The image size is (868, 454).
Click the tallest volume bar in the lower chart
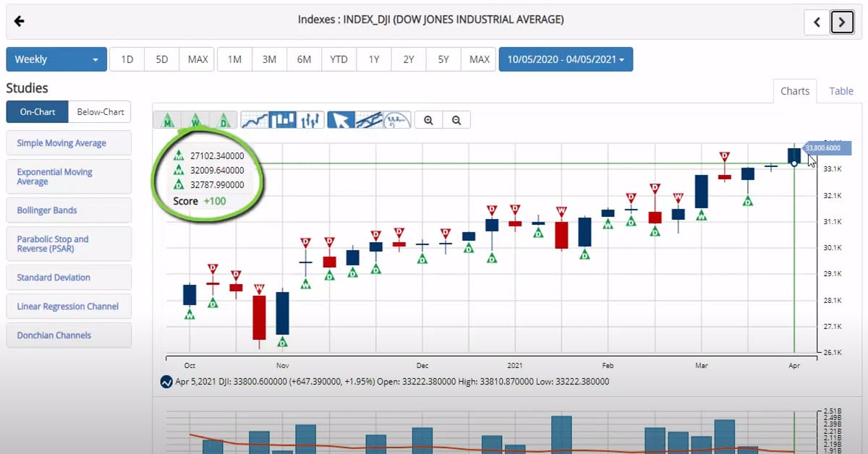coord(561,434)
